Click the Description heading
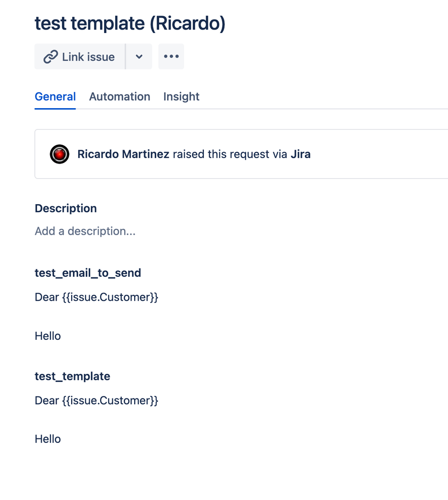 tap(66, 208)
